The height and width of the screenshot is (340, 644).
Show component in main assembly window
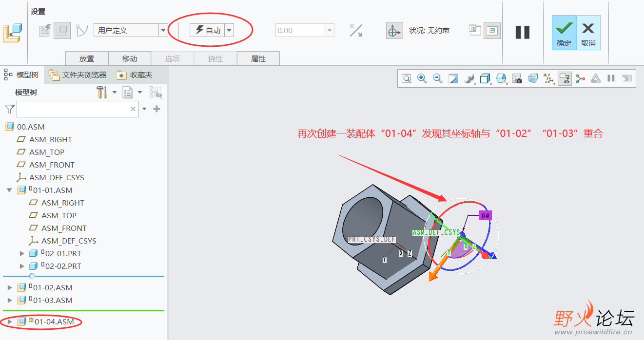pos(492,30)
